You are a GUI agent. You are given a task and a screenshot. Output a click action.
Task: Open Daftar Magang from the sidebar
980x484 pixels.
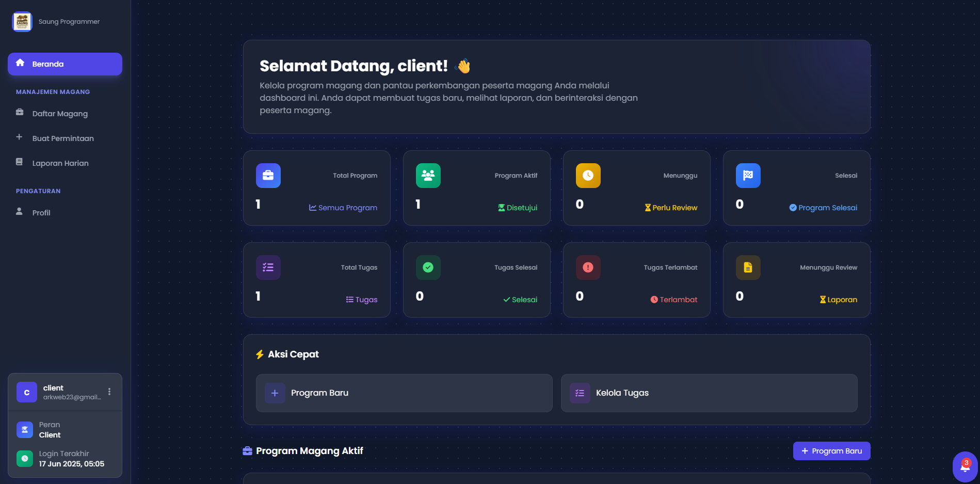pos(59,113)
